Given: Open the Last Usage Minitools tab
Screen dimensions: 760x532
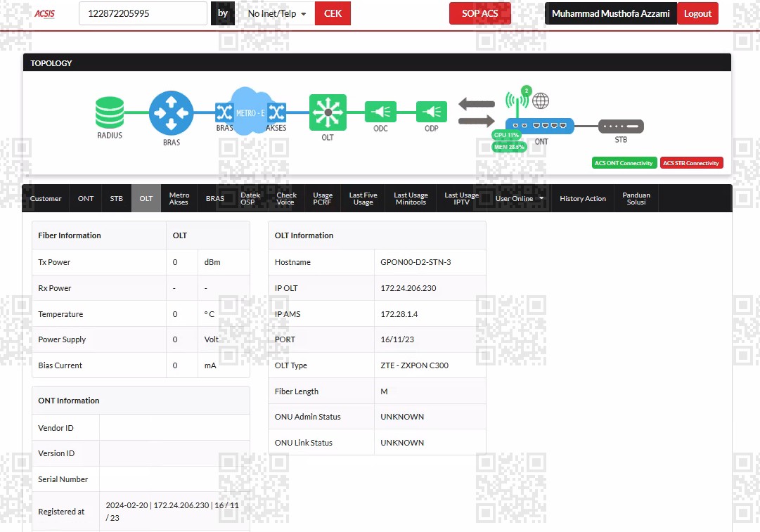Looking at the screenshot, I should coord(411,199).
